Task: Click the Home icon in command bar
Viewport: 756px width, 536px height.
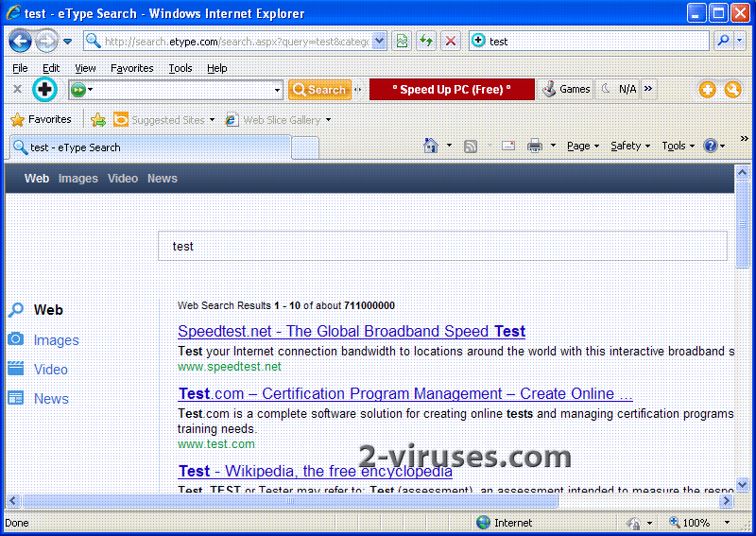Action: 431,146
